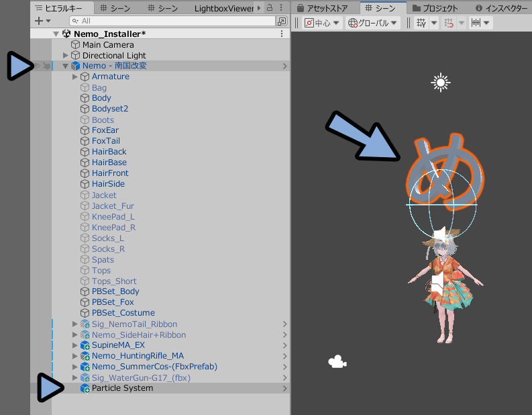This screenshot has width=532, height=415.
Task: Open the グローバル coordinate dropdown
Action: pos(372,23)
